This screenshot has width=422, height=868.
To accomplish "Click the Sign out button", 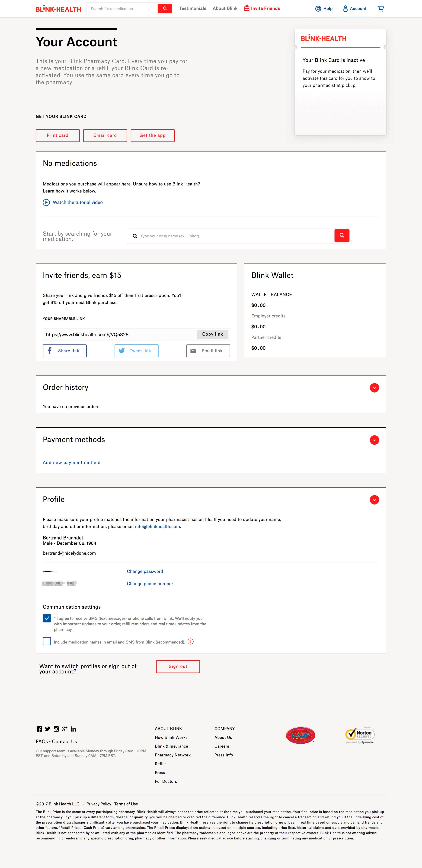I will point(178,667).
